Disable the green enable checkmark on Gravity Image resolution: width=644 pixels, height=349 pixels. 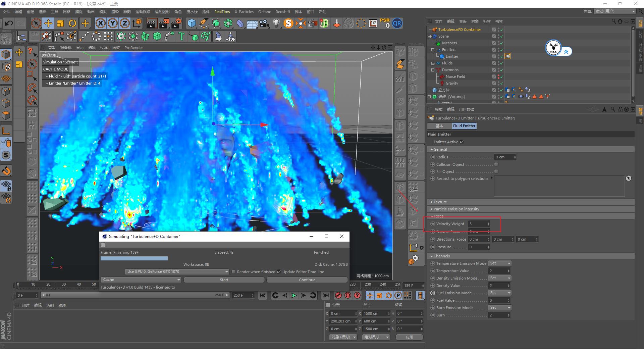click(x=502, y=83)
